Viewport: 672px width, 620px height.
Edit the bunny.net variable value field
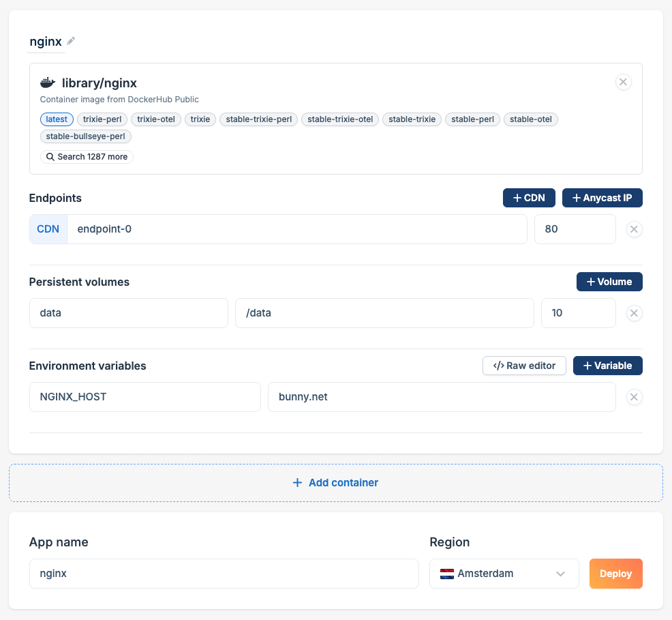[442, 397]
